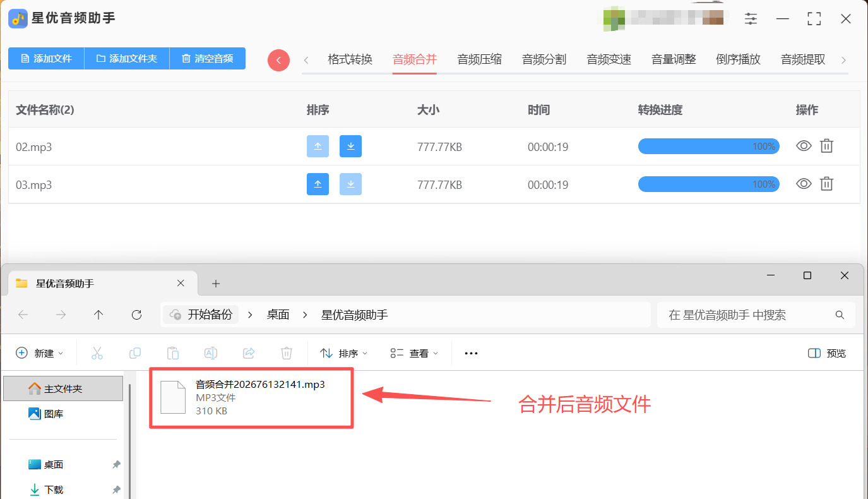
Task: Preview 03.mp3 using its eye icon
Action: tap(803, 184)
